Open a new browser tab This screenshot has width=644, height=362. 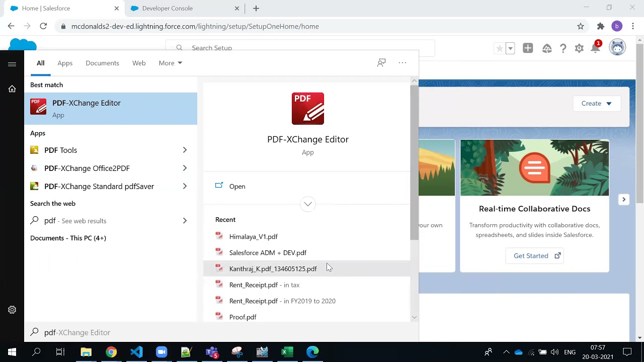(x=256, y=9)
